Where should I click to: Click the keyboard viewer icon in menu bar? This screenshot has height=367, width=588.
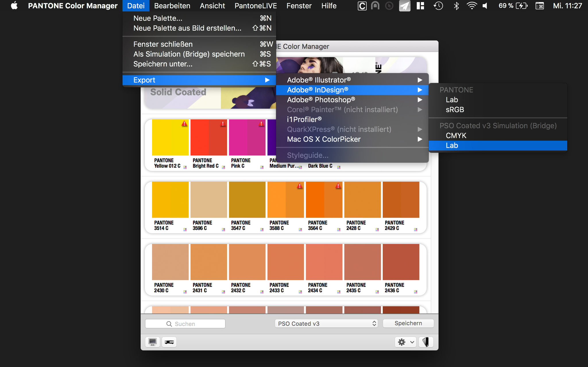pos(539,6)
